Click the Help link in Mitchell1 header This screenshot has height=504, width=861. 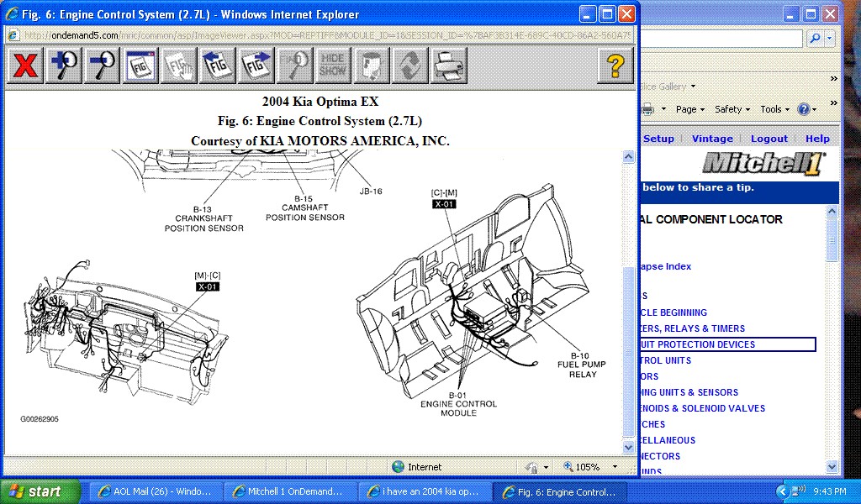click(817, 139)
